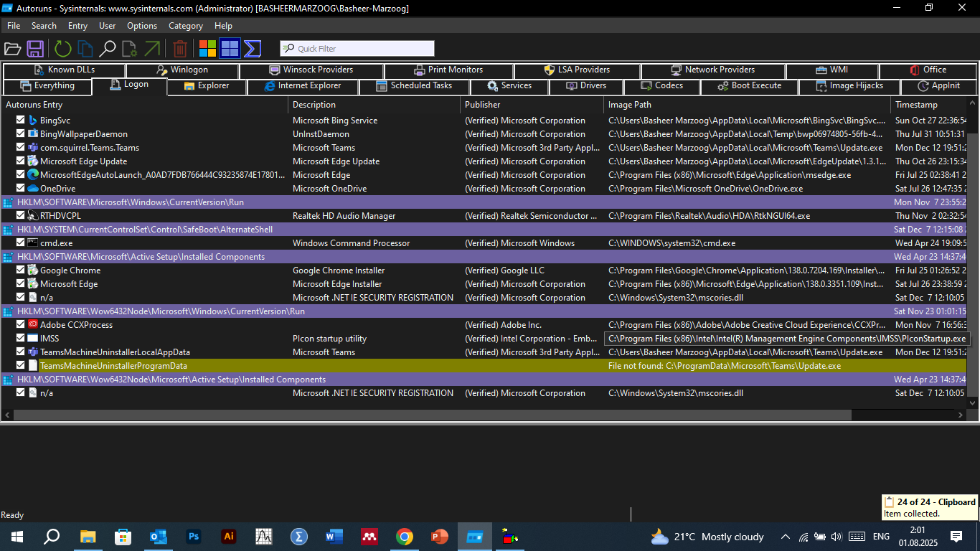Click the sigma VirusTotal results icon
Viewport: 980px width, 551px height.
tap(253, 48)
